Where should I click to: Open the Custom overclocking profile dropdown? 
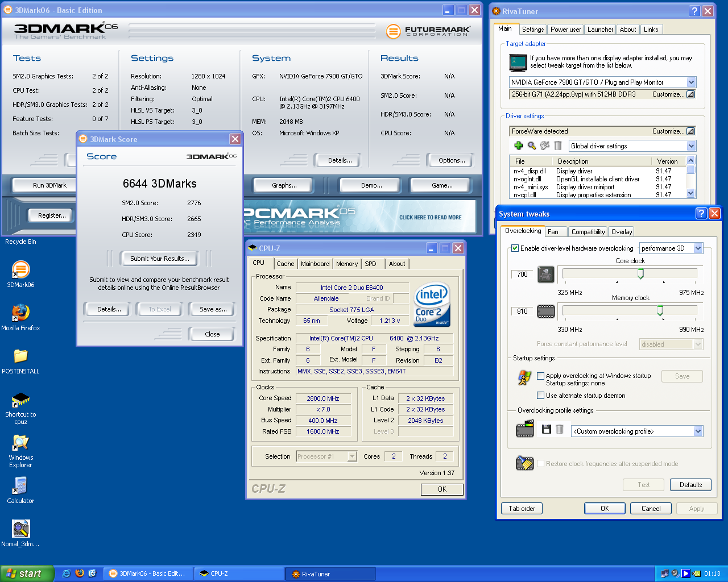pyautogui.click(x=698, y=431)
